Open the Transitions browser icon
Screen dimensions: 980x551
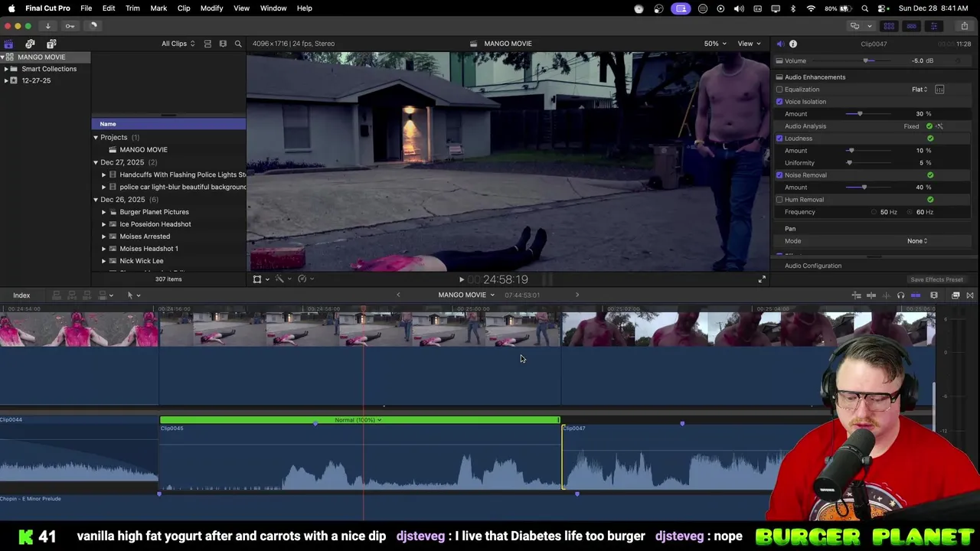click(970, 295)
